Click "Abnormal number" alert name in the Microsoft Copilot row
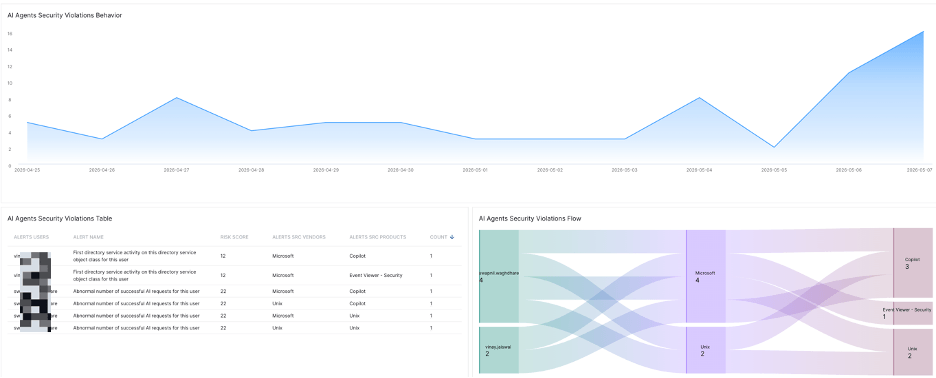This screenshot has height=378, width=936. pos(136,291)
